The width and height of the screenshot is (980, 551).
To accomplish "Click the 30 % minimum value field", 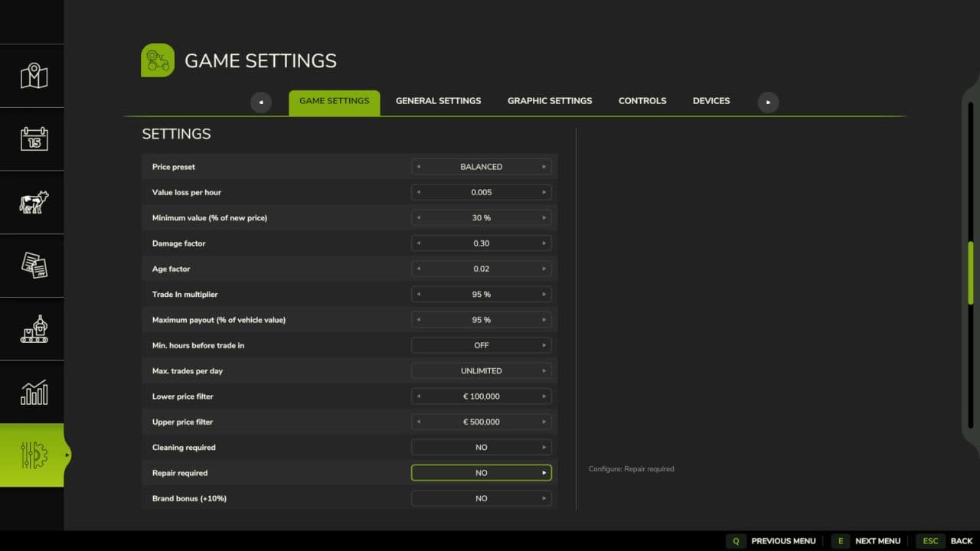I will click(481, 218).
